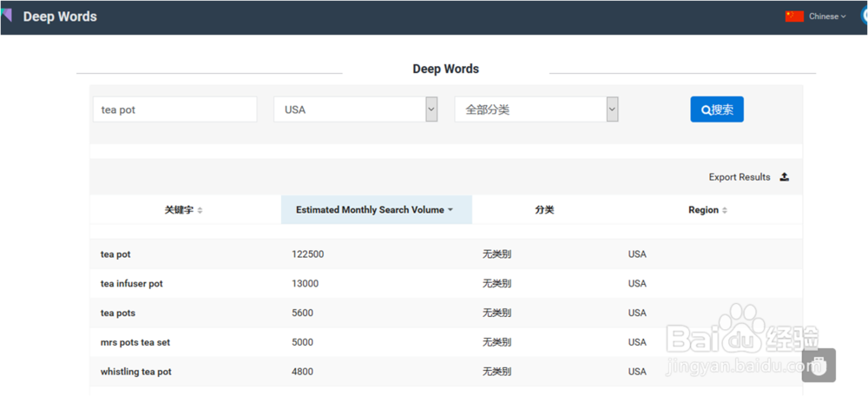Screen dimensions: 868x396
Task: Click 无类别 in the tea pot row
Action: coord(496,254)
